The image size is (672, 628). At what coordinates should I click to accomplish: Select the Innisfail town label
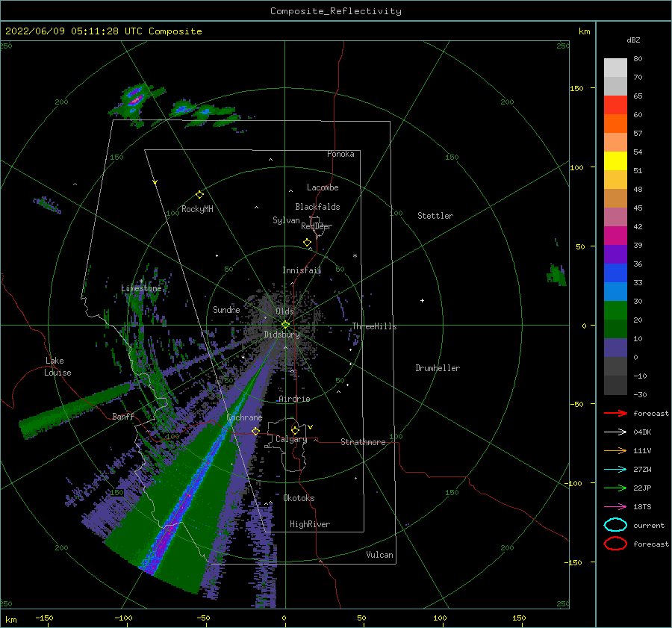(x=302, y=270)
